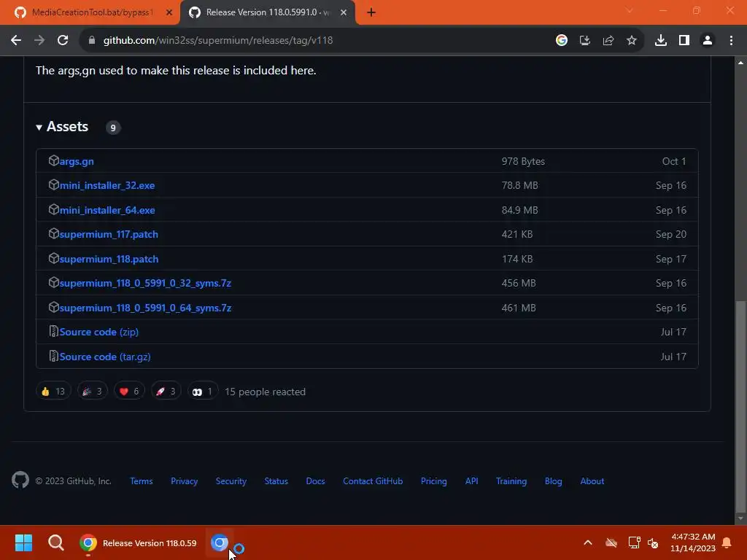This screenshot has height=560, width=747.
Task: Click the scrollbar up arrow
Action: tap(740, 63)
